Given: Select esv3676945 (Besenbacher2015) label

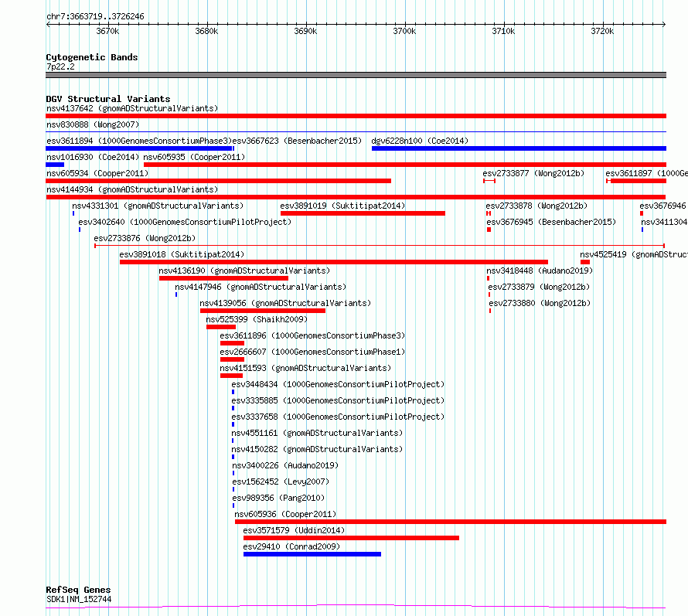Looking at the screenshot, I should 551,222.
